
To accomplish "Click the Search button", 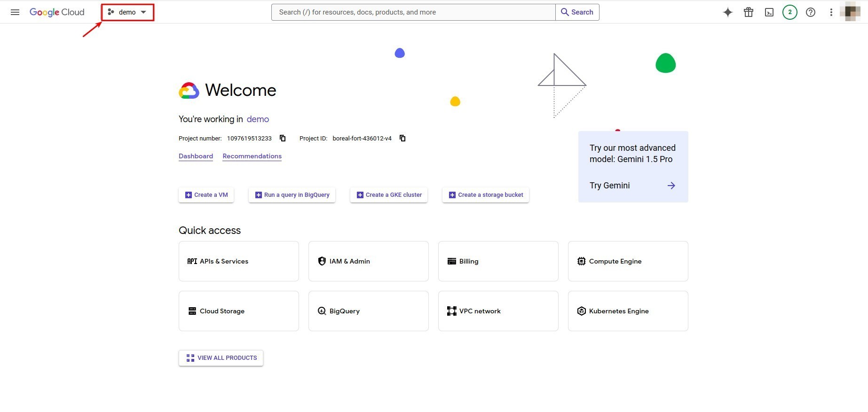I will 577,12.
